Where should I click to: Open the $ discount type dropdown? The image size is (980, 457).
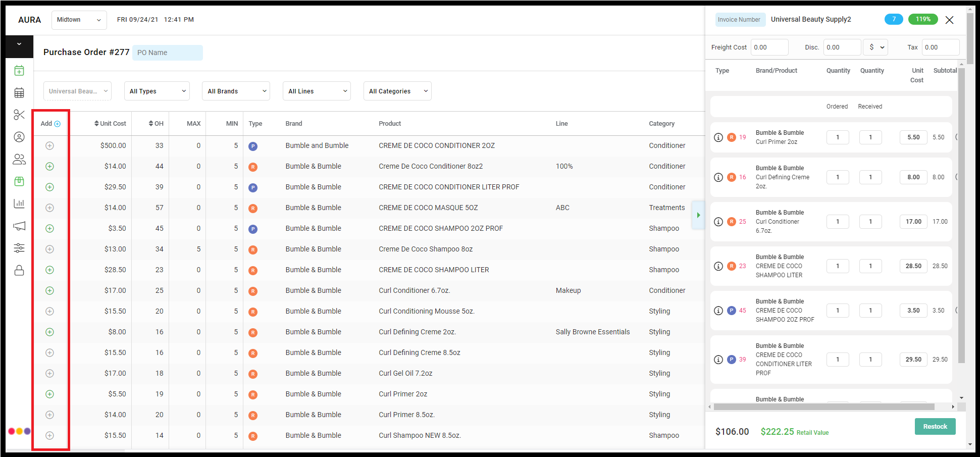click(875, 47)
